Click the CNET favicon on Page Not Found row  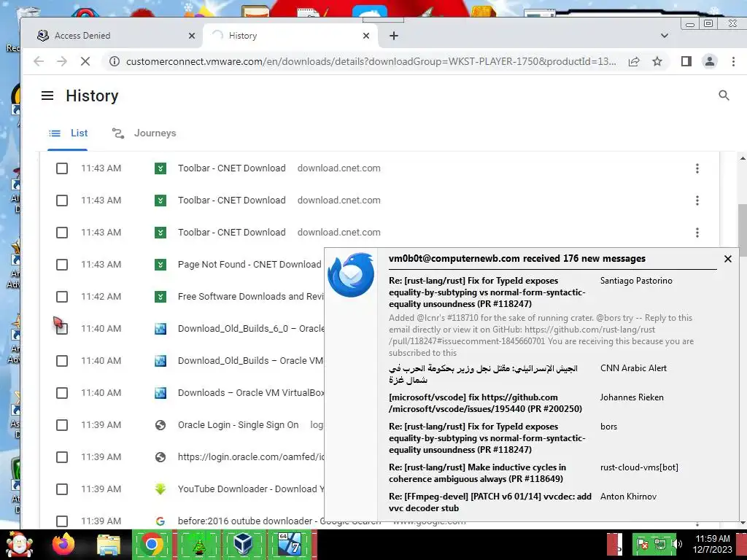(x=160, y=264)
